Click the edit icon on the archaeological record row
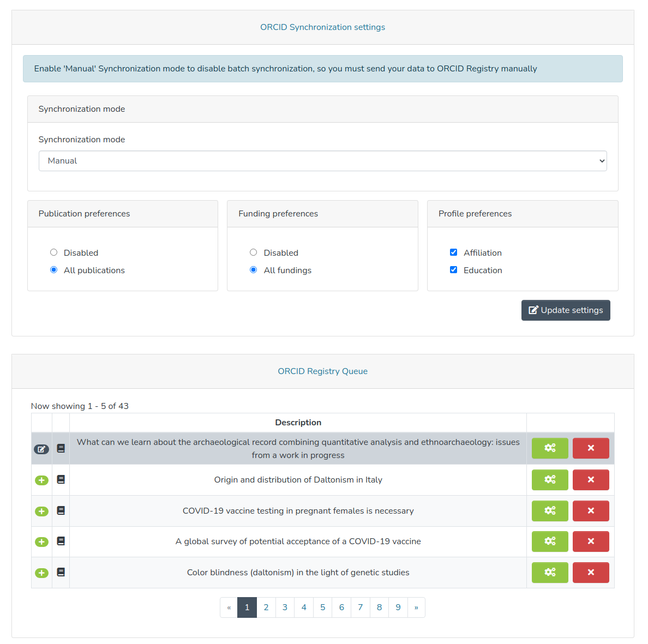The image size is (648, 644). tap(41, 449)
